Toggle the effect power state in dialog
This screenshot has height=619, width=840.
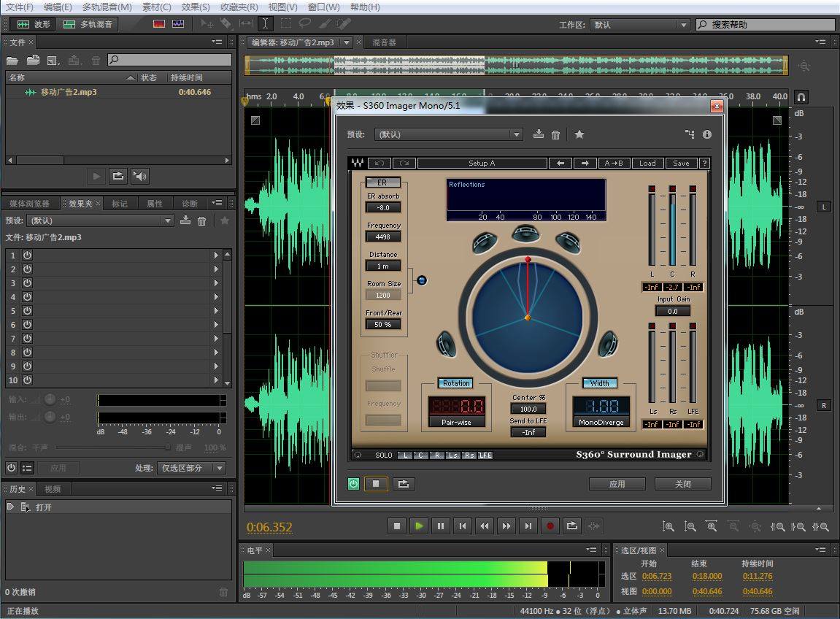tap(354, 483)
